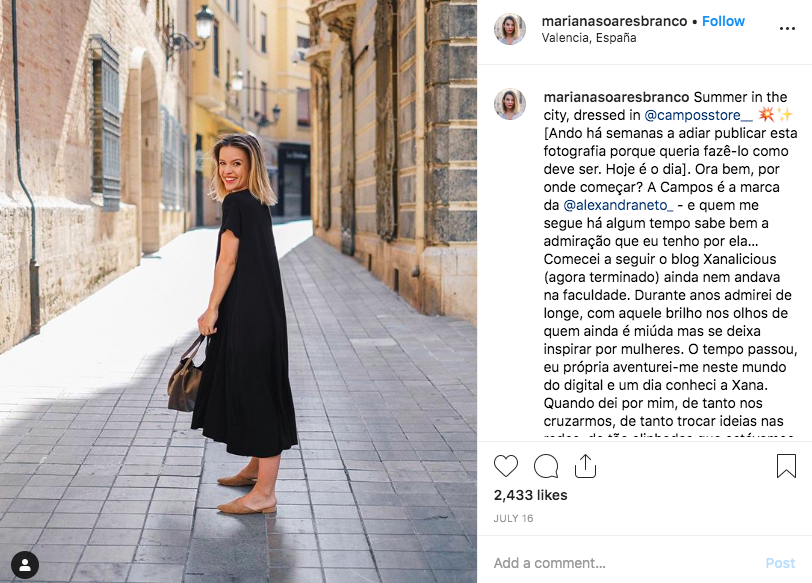Show tagged people icon on the photo
This screenshot has height=583, width=812.
pyautogui.click(x=24, y=564)
